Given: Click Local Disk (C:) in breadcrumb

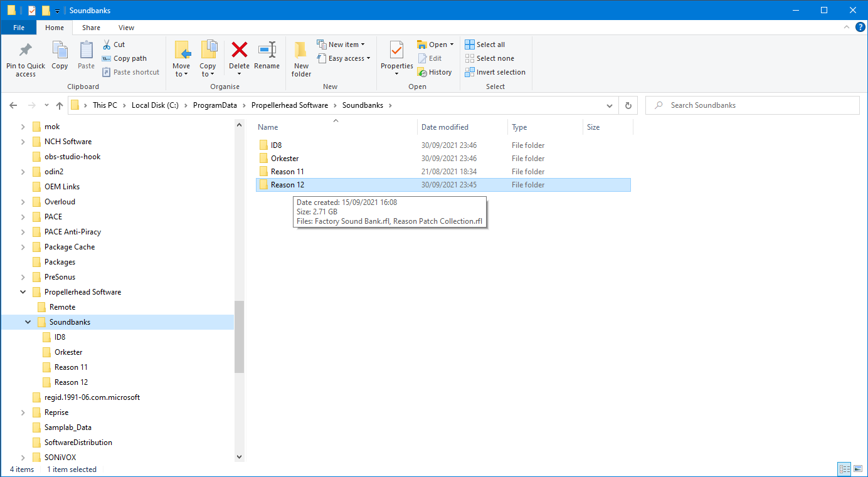Looking at the screenshot, I should point(155,105).
